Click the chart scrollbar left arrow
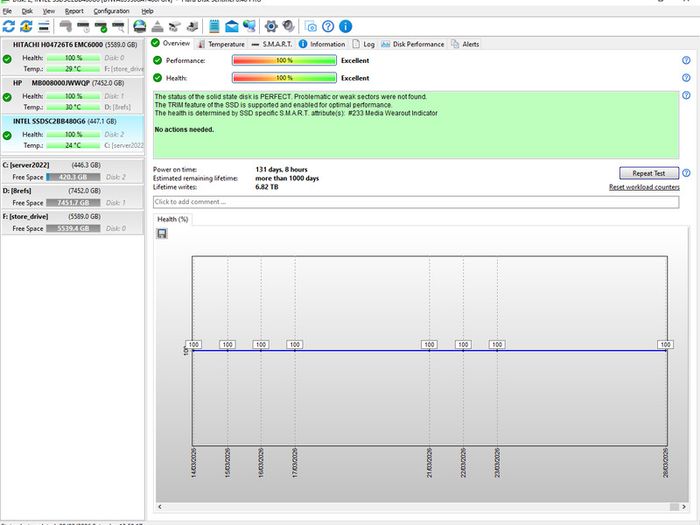 click(x=160, y=507)
